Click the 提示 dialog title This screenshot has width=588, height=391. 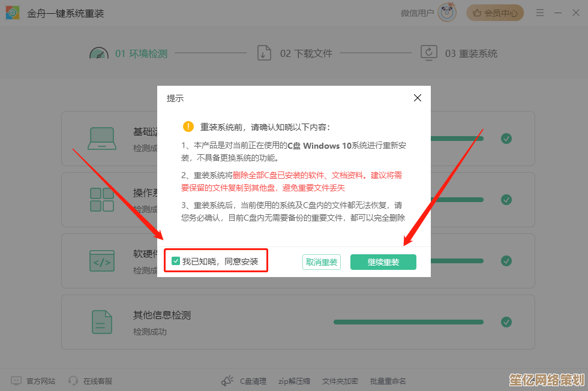175,98
